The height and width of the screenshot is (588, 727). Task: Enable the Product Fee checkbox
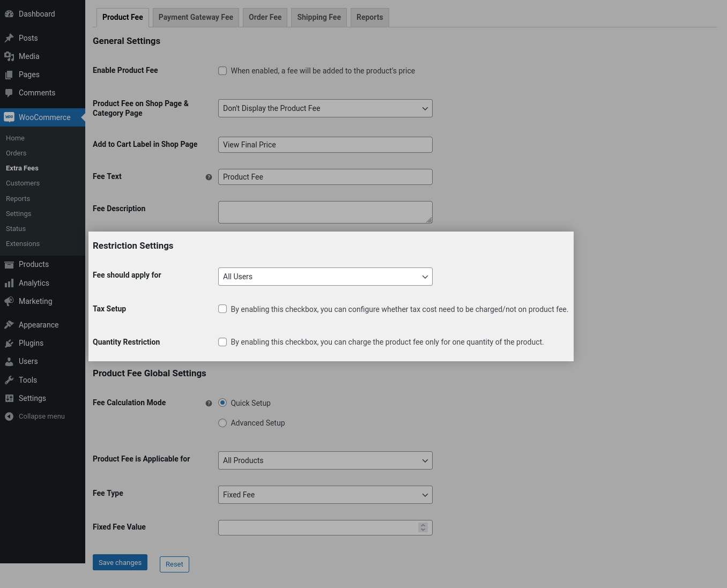click(x=222, y=70)
